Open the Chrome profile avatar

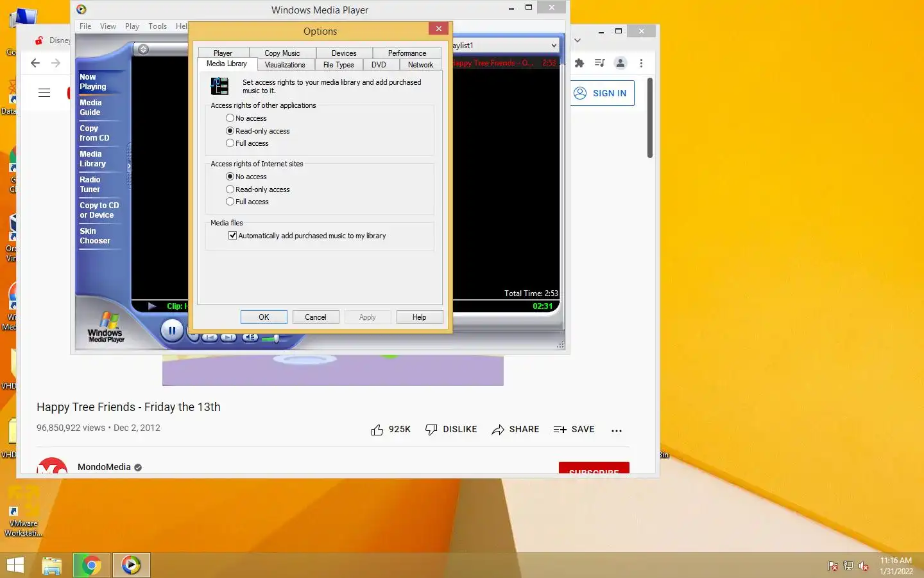click(x=620, y=63)
